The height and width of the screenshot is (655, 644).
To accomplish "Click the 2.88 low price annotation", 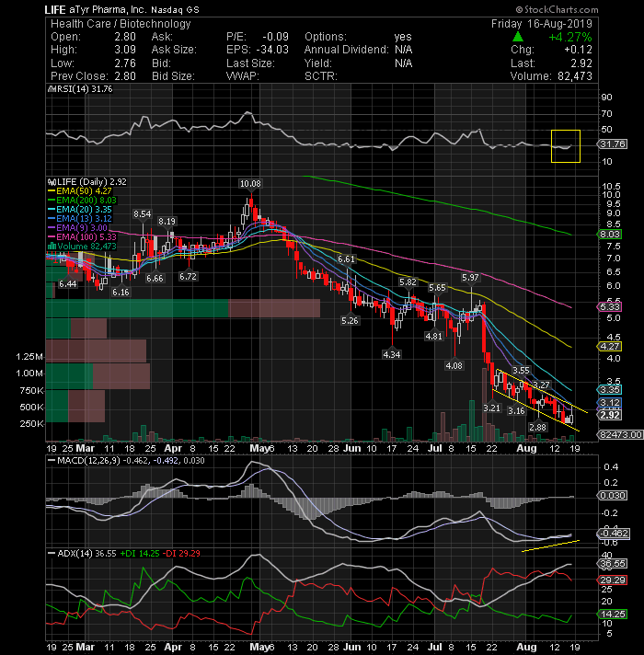I will point(537,427).
